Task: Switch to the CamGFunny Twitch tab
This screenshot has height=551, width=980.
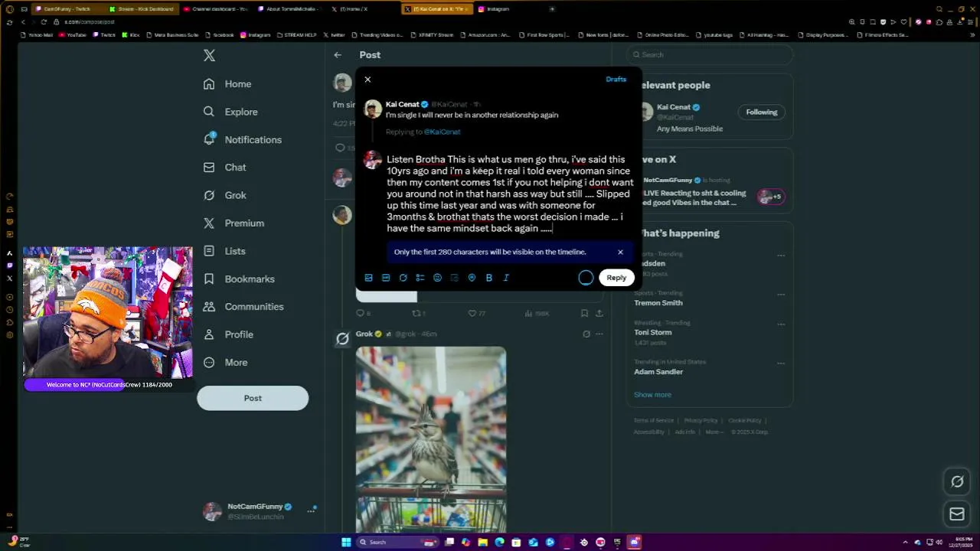Action: (67, 9)
